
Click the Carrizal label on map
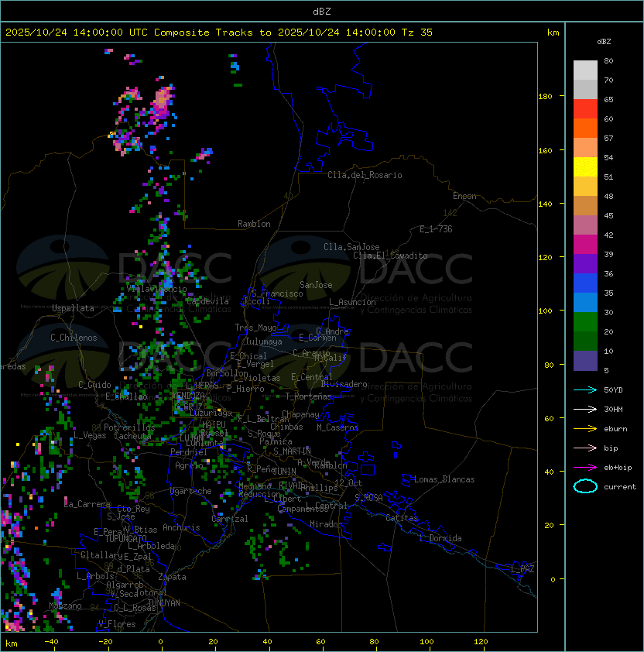point(230,519)
